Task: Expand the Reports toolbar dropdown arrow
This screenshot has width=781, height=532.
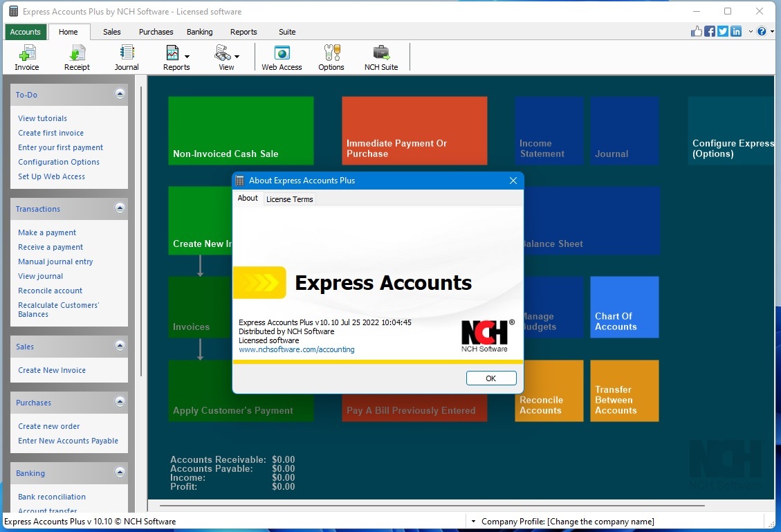Action: click(187, 57)
